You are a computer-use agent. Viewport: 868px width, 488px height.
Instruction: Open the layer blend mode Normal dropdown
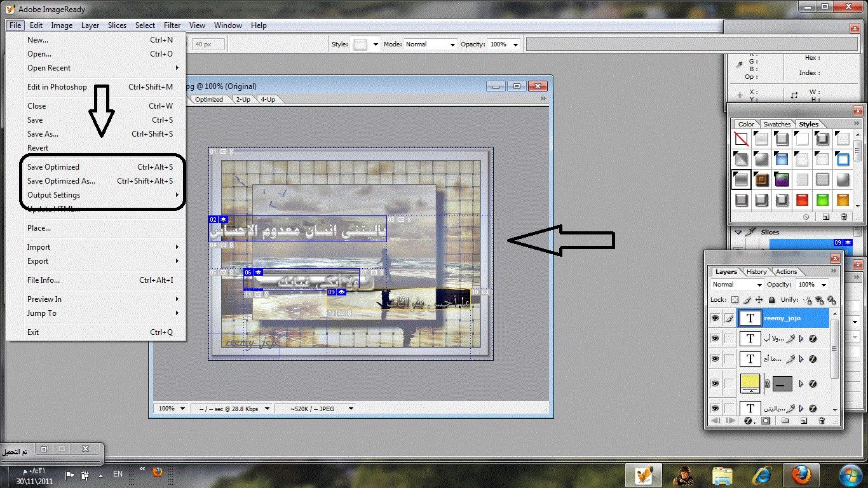tap(735, 285)
